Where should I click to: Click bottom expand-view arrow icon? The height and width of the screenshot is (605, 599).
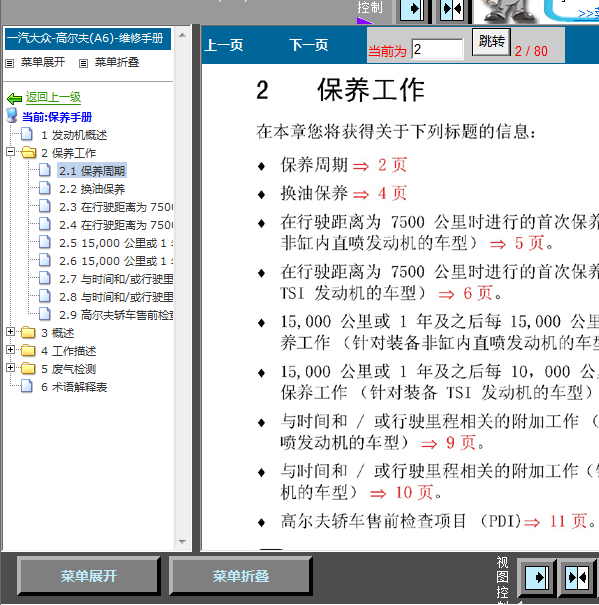(538, 578)
